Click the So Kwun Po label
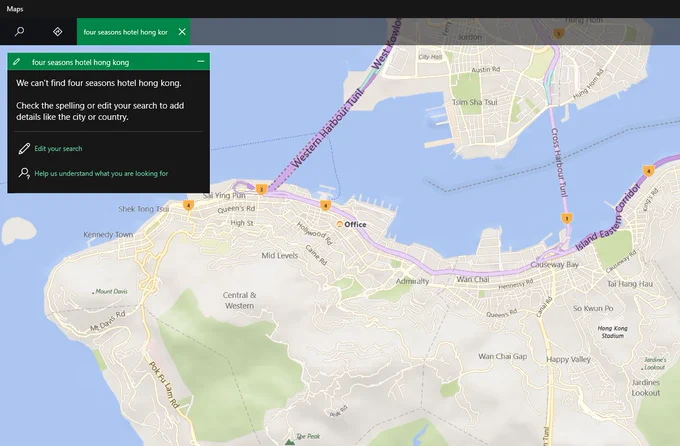This screenshot has width=680, height=446. (593, 308)
